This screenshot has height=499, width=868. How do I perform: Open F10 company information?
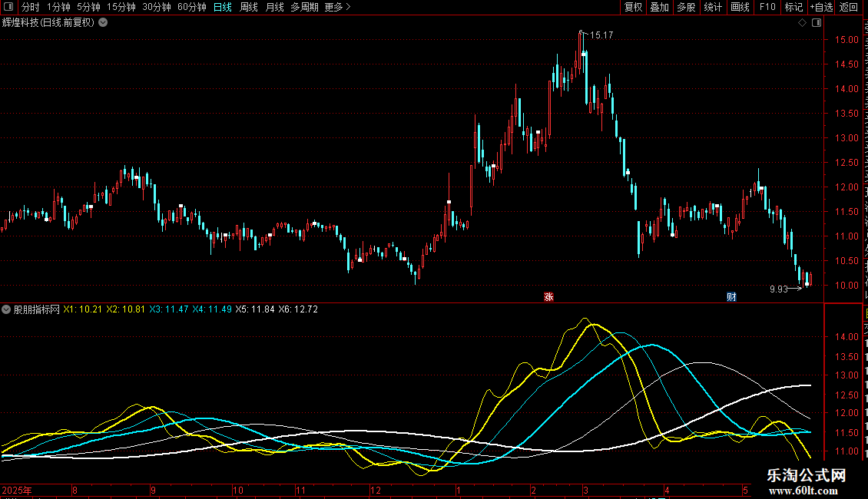pyautogui.click(x=767, y=7)
